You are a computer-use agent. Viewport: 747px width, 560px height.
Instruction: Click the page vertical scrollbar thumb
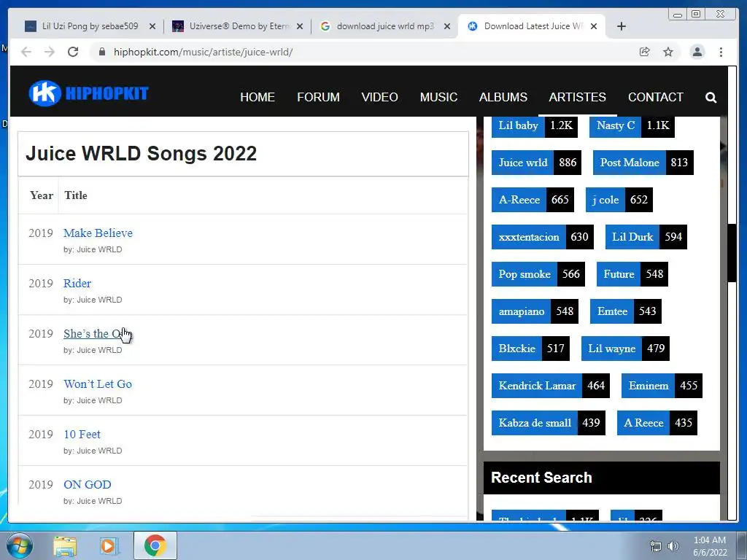coord(732,253)
